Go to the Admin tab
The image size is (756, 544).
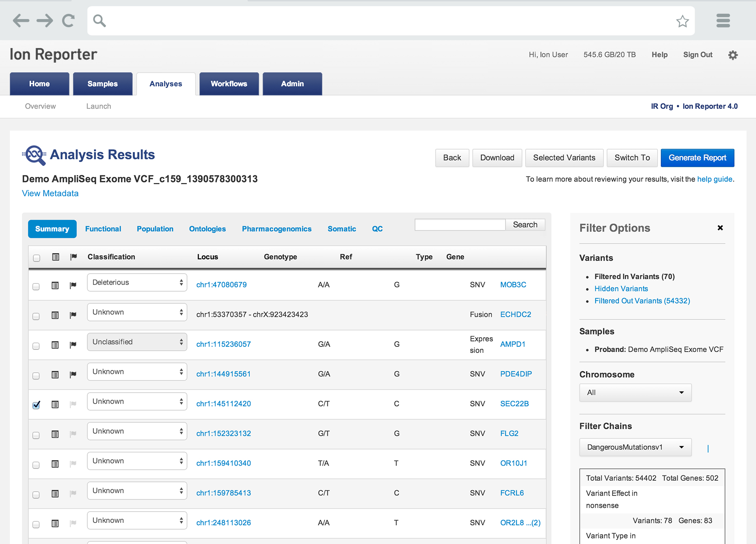[292, 84]
